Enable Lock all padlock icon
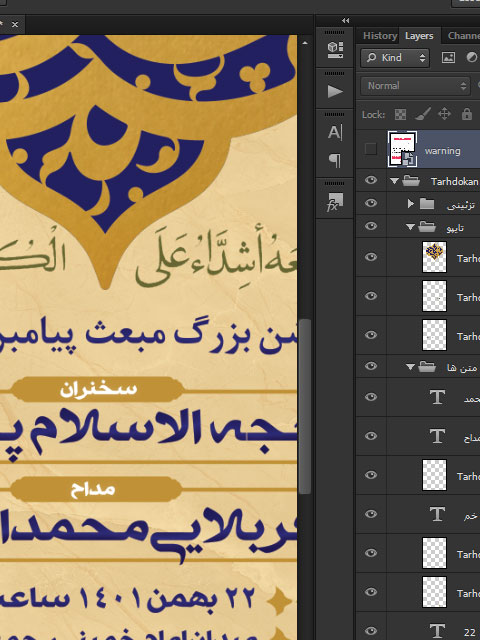480x640 pixels. click(x=467, y=114)
